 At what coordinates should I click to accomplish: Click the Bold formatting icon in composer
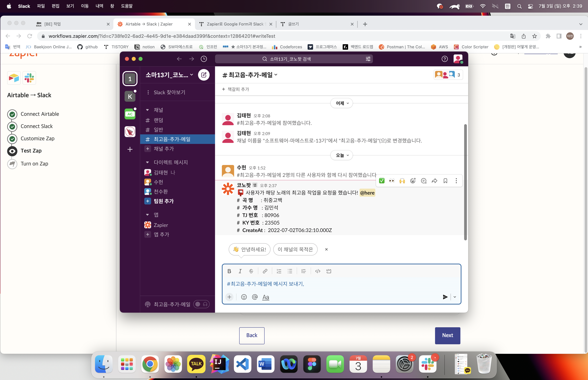coord(229,271)
